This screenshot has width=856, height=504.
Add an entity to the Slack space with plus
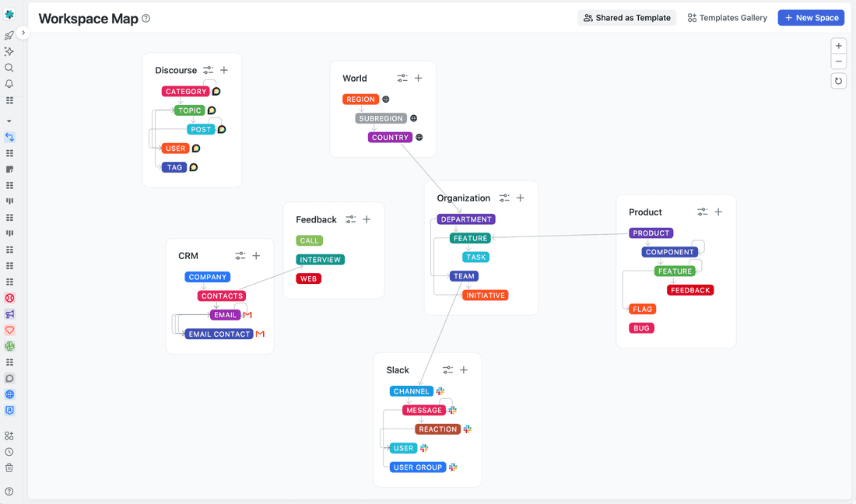pyautogui.click(x=464, y=369)
